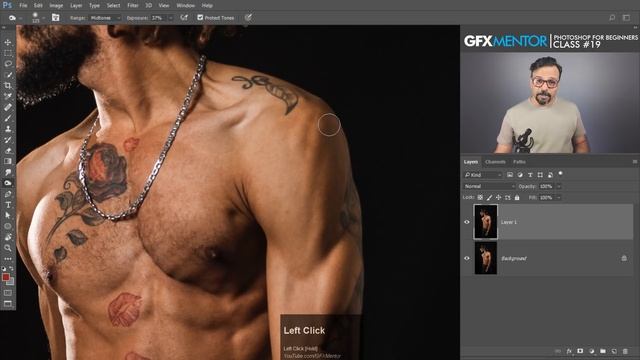Toggle type layer filter
This screenshot has width=640, height=360.
530,175
